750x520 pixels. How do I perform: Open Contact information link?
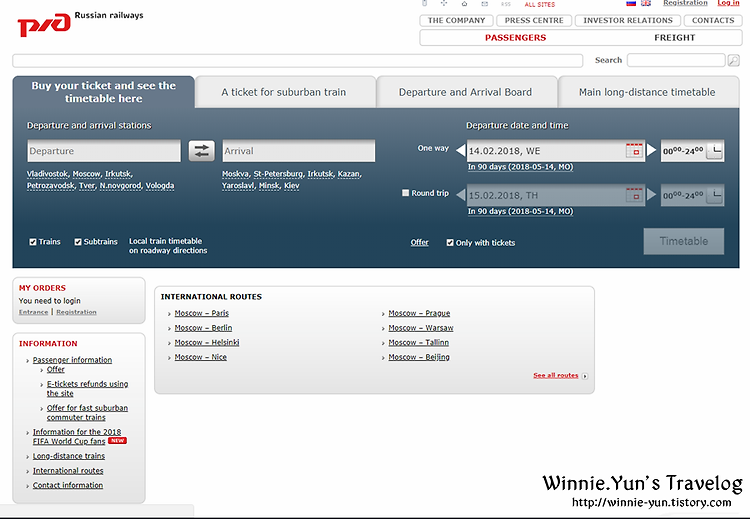pyautogui.click(x=68, y=485)
